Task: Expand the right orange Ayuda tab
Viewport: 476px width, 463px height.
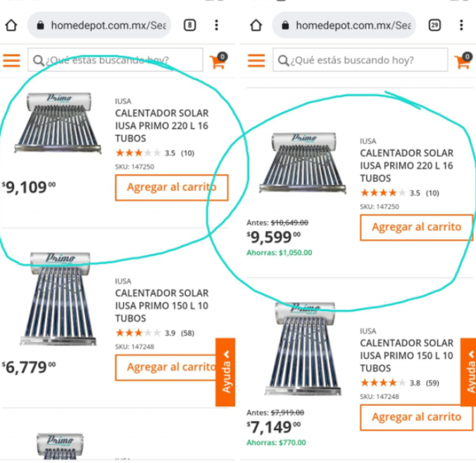Action: coord(469,372)
